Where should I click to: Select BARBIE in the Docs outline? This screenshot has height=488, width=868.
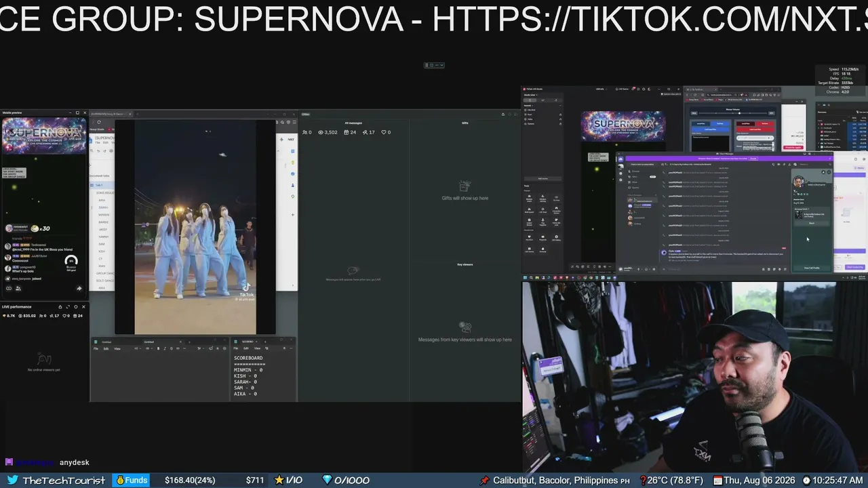104,222
